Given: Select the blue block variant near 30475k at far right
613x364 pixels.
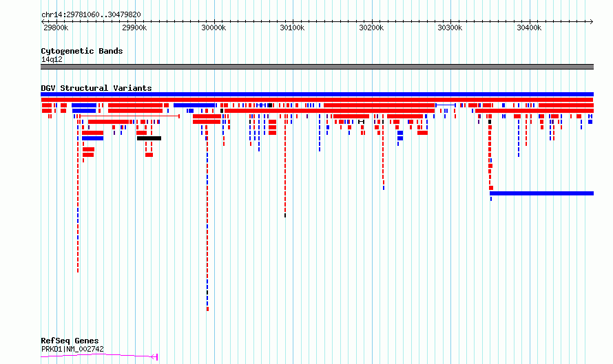Looking at the screenshot, I should click(590, 122).
